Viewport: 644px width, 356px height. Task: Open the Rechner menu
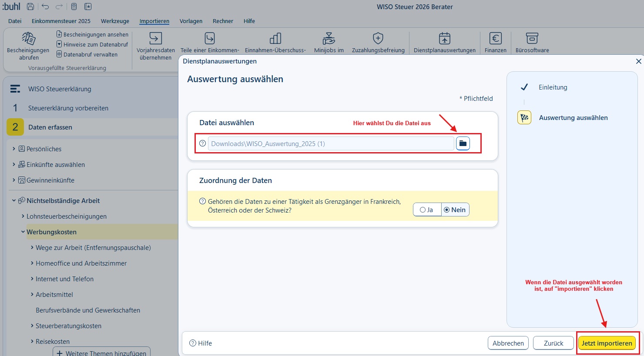pos(223,21)
